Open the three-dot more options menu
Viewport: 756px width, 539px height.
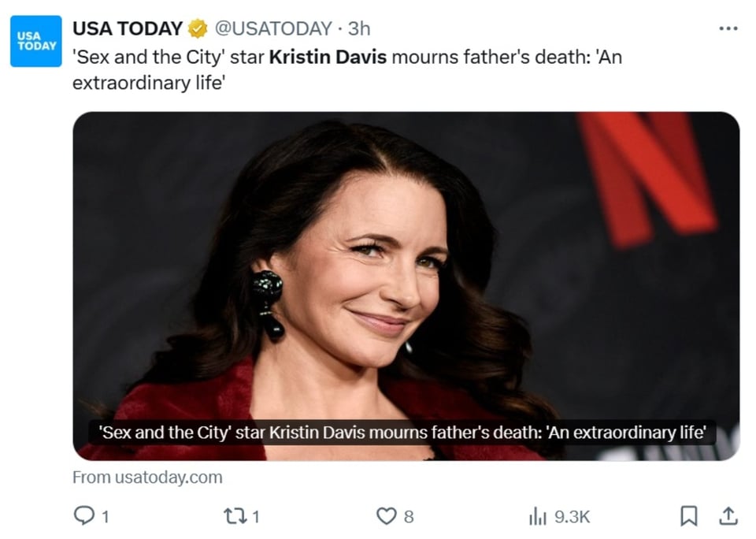pos(728,28)
